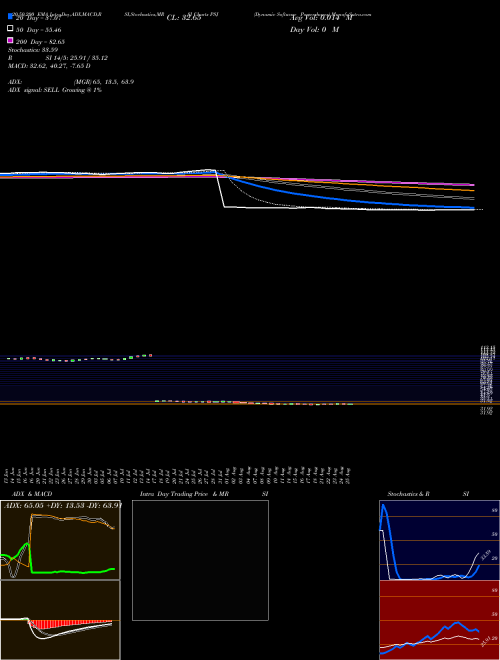The width and height of the screenshot is (500, 660).
Task: Open the red RSI chart panel
Action: pos(439,620)
